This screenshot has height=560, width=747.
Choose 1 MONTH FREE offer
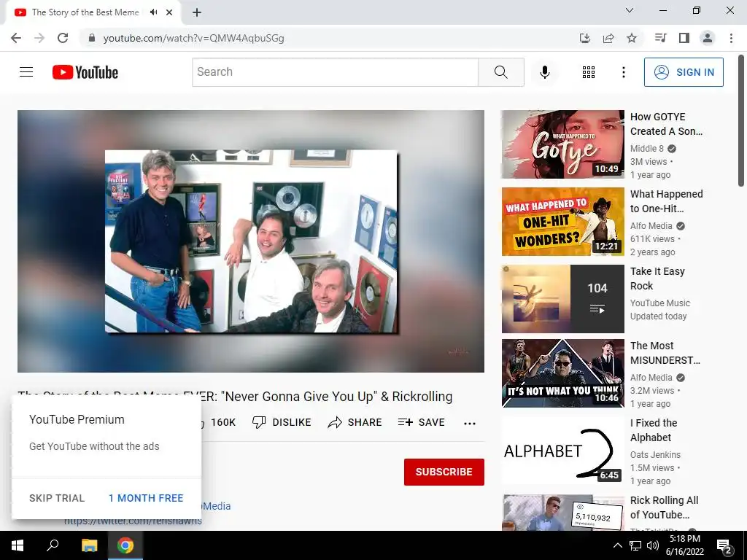click(146, 498)
